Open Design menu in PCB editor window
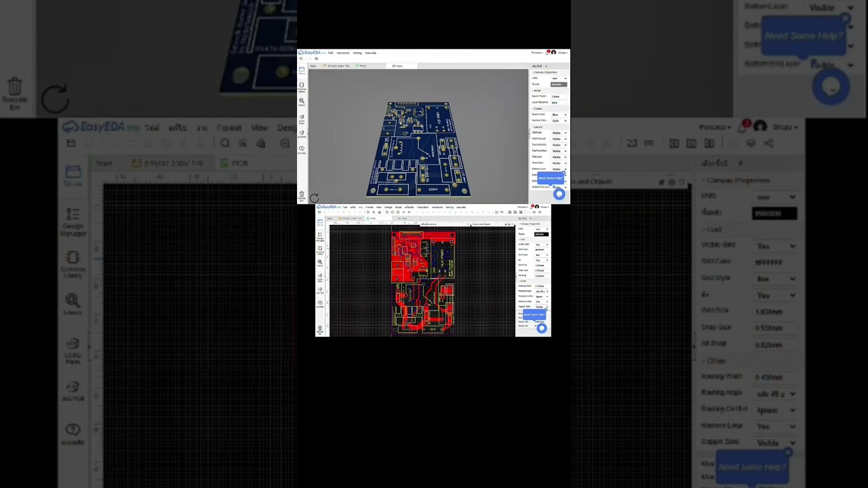The image size is (868, 488). (389, 207)
